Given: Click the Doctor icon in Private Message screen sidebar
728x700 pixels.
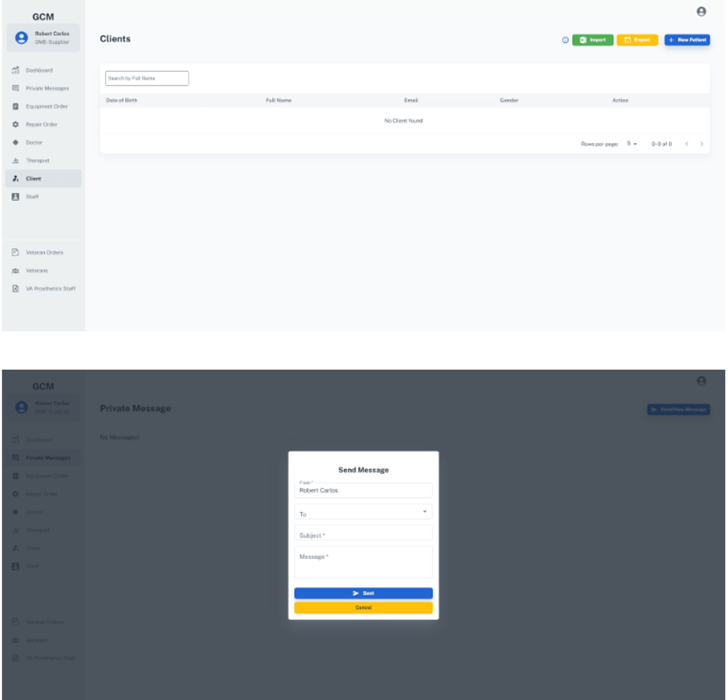Looking at the screenshot, I should [x=15, y=512].
